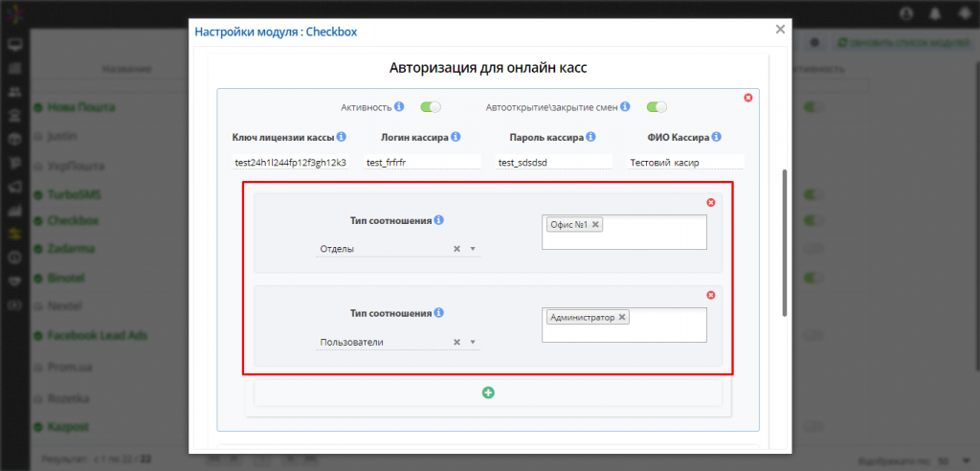This screenshot has width=980, height=471.
Task: Remove the Пользователи mapping block
Action: click(711, 295)
